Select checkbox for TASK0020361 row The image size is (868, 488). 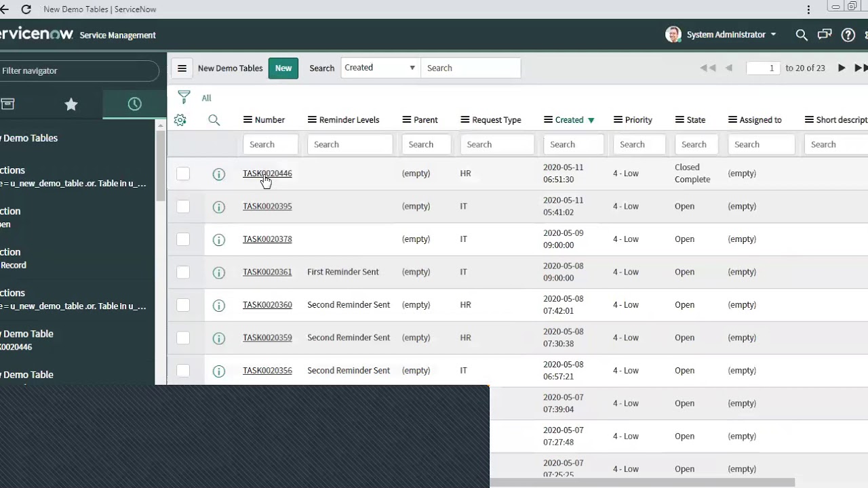(x=183, y=272)
